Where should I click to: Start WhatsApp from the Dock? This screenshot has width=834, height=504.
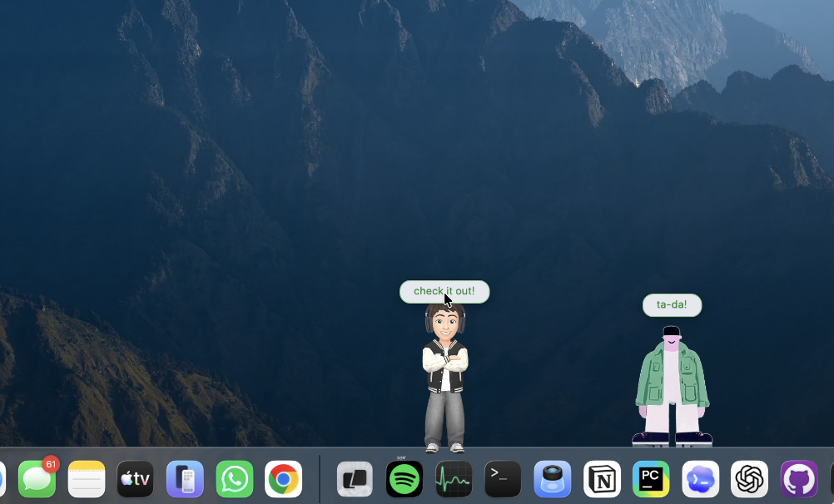(234, 479)
